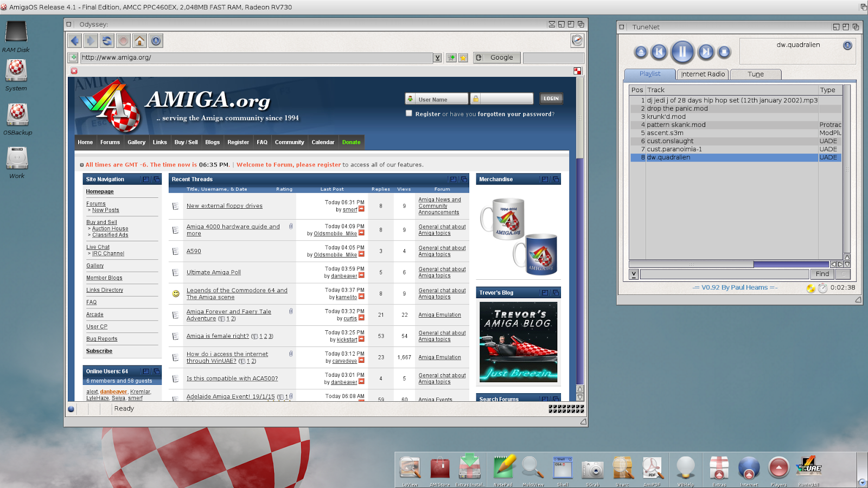This screenshot has height=488, width=868.
Task: Collapse the Trevor's Blog panel
Action: (545, 293)
